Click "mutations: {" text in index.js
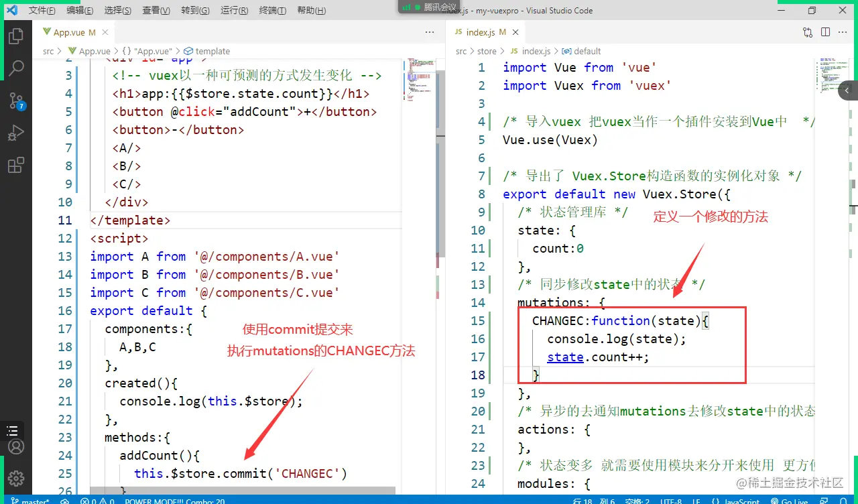Screen dimensions: 858x504 [562, 303]
